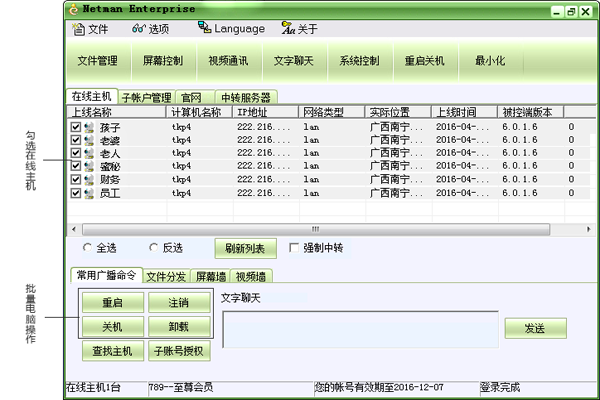The width and height of the screenshot is (600, 400).
Task: Open 屏幕控制 from the toolbar
Action: 163,61
